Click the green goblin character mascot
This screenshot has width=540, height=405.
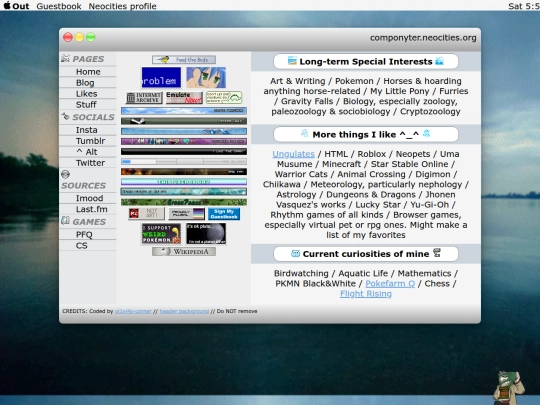coord(509,387)
